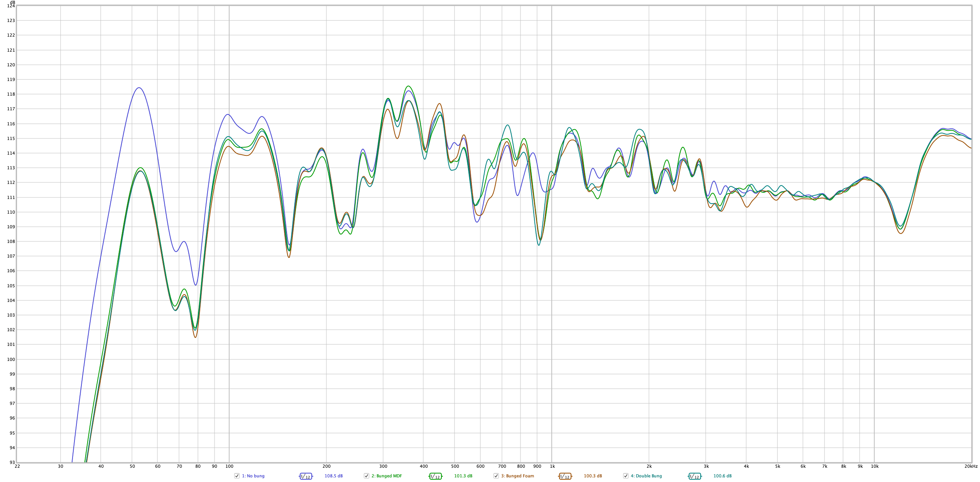Click the 108.5 dB level readout

(333, 476)
